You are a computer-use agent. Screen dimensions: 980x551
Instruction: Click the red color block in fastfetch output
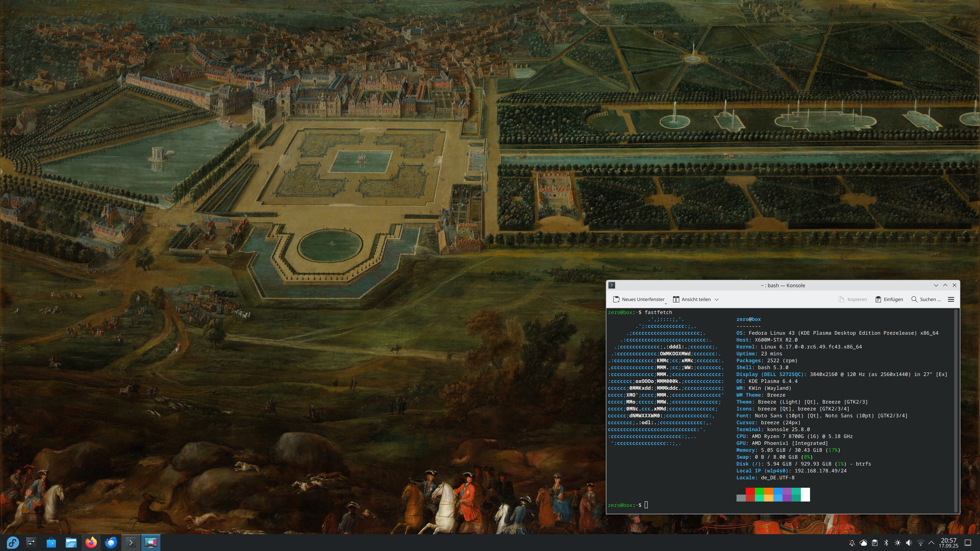[x=750, y=491]
